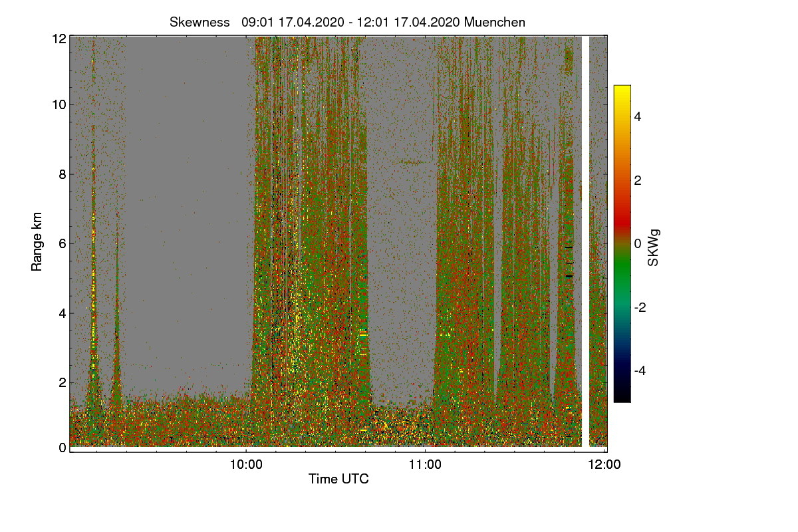Click the 8 km range tick label
Image resolution: width=798 pixels, height=532 pixels.
tap(63, 174)
